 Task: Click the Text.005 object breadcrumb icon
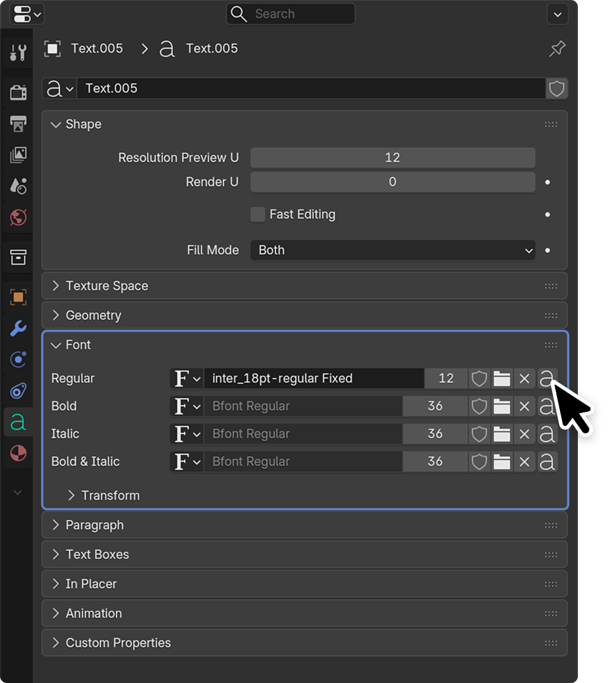(x=53, y=48)
